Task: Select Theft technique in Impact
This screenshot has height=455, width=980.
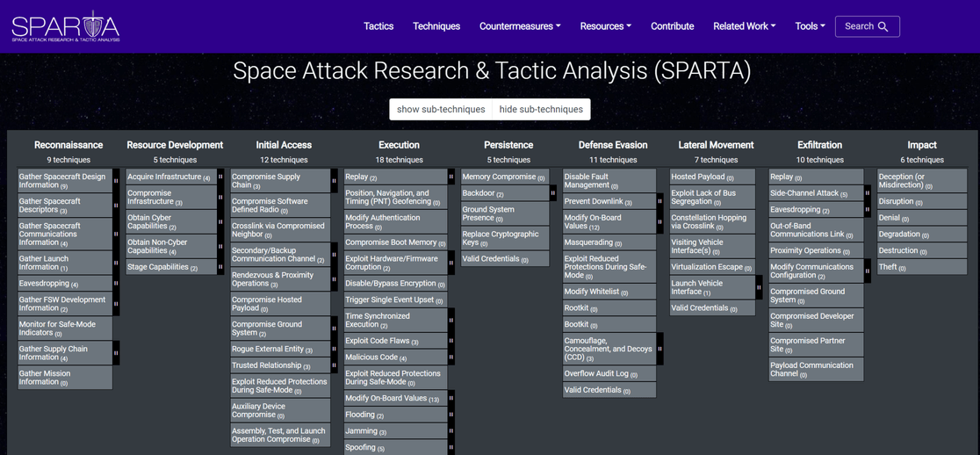Action: pyautogui.click(x=922, y=267)
